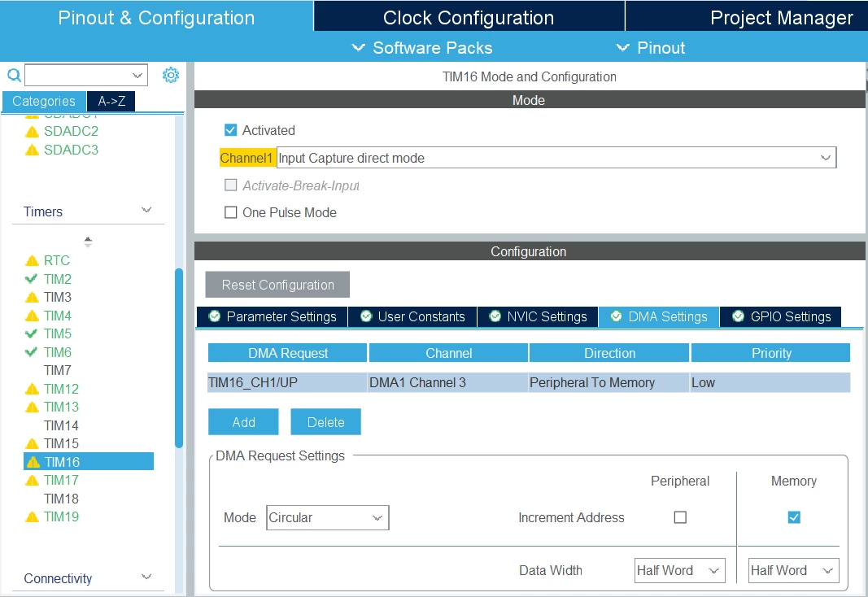Check Peripheral Increment Address box
This screenshot has width=868, height=597.
pos(680,517)
